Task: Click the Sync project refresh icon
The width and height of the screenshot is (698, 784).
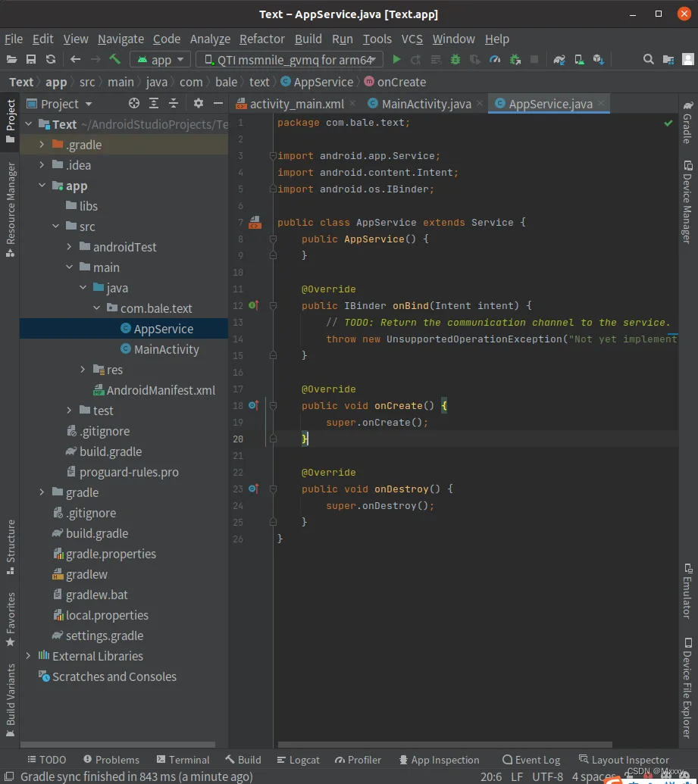Action: click(51, 60)
